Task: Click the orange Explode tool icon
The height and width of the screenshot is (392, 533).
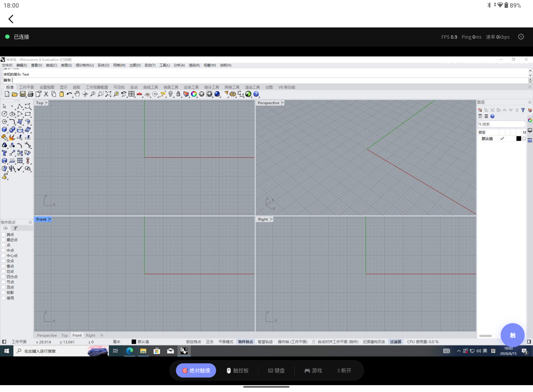Action: click(12, 137)
